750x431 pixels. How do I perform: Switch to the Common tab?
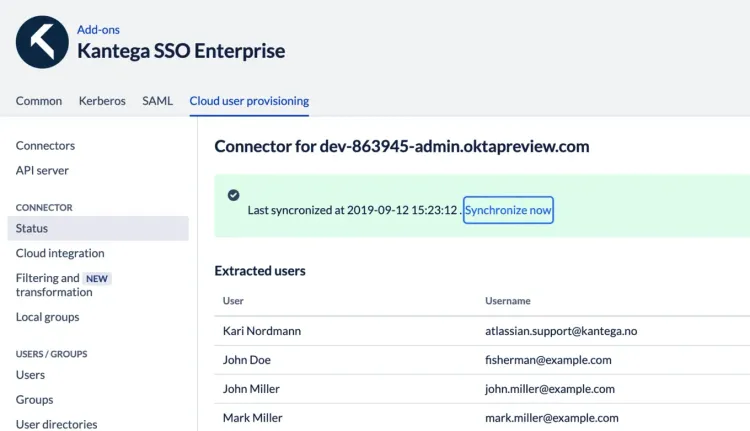coord(39,101)
